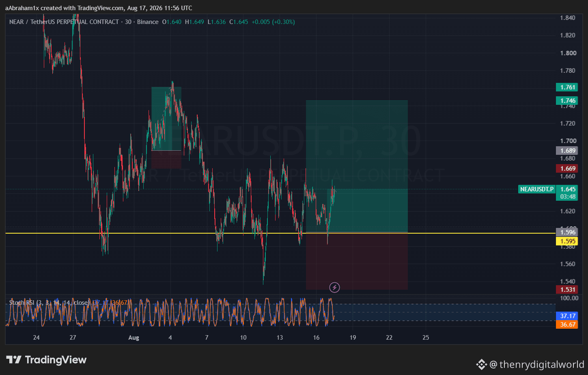This screenshot has height=375, width=588.
Task: Click the Stoch RSI indicator legend label
Action: (49, 303)
